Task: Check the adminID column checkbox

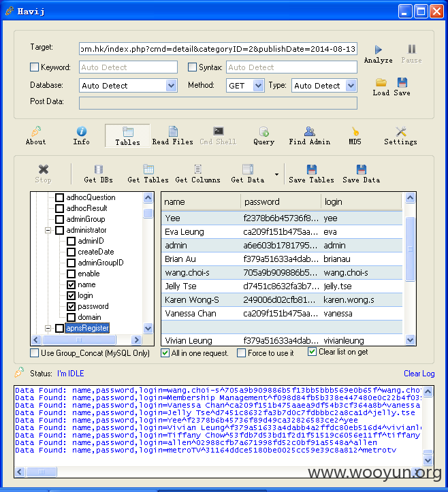Action: point(71,241)
